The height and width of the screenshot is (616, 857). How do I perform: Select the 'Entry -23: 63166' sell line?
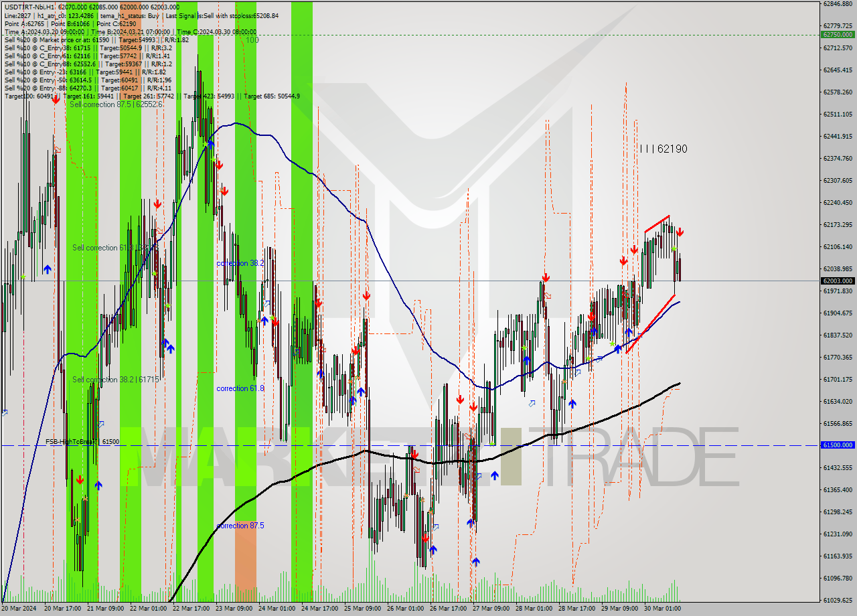(85, 72)
